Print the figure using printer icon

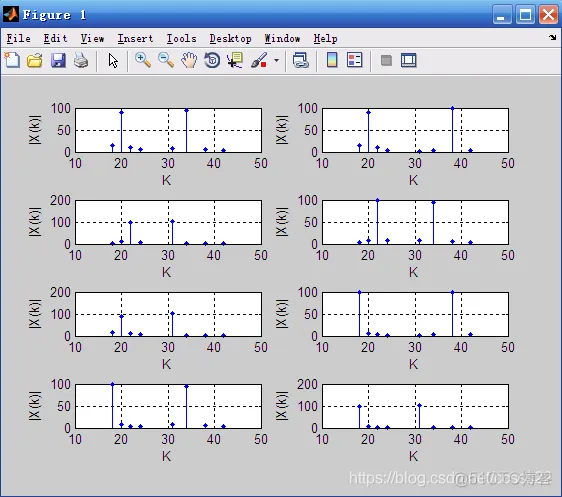click(81, 60)
